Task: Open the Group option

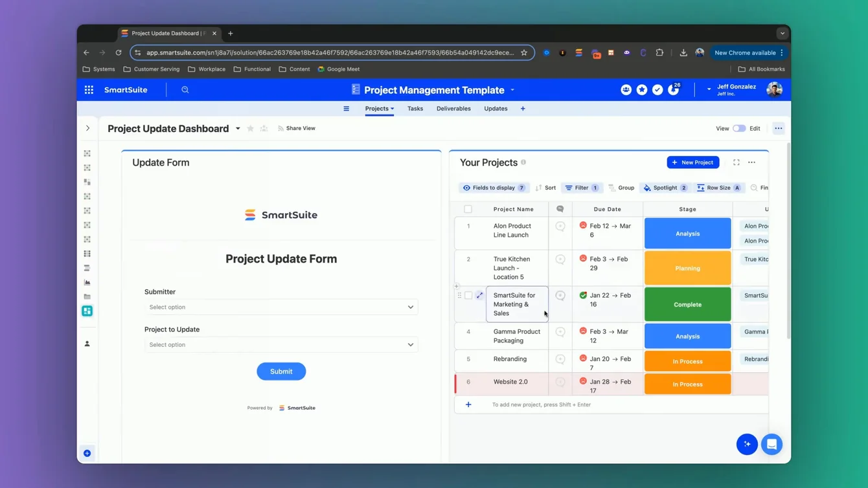Action: pyautogui.click(x=621, y=188)
